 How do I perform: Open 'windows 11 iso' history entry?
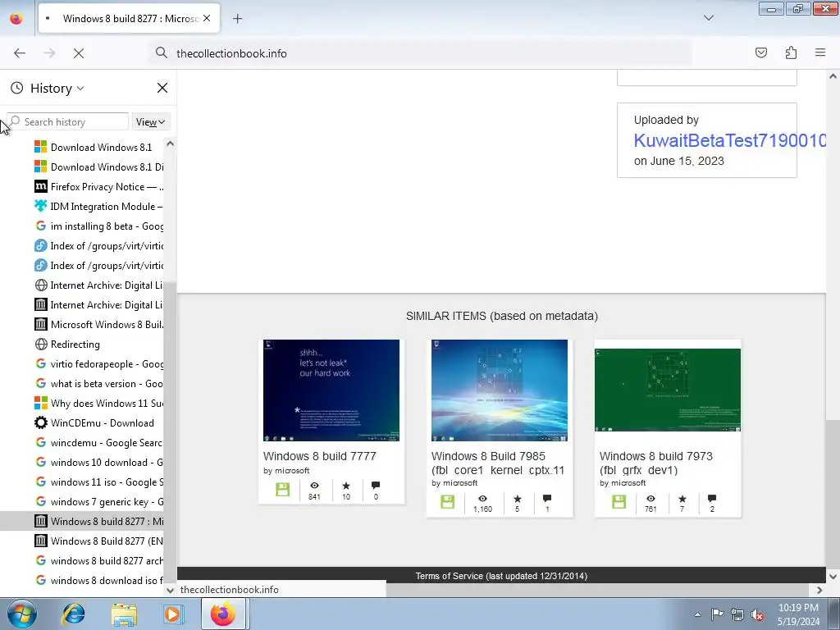(98, 482)
